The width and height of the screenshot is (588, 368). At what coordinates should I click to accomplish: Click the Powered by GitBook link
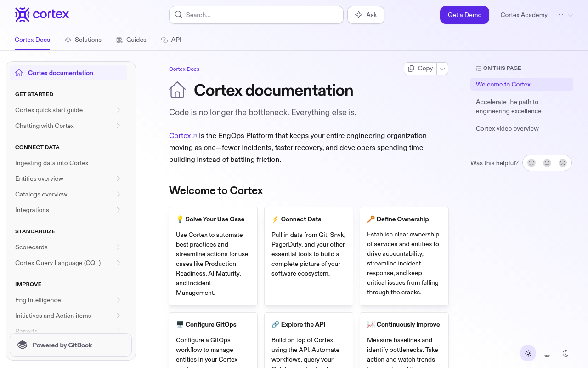pos(71,345)
